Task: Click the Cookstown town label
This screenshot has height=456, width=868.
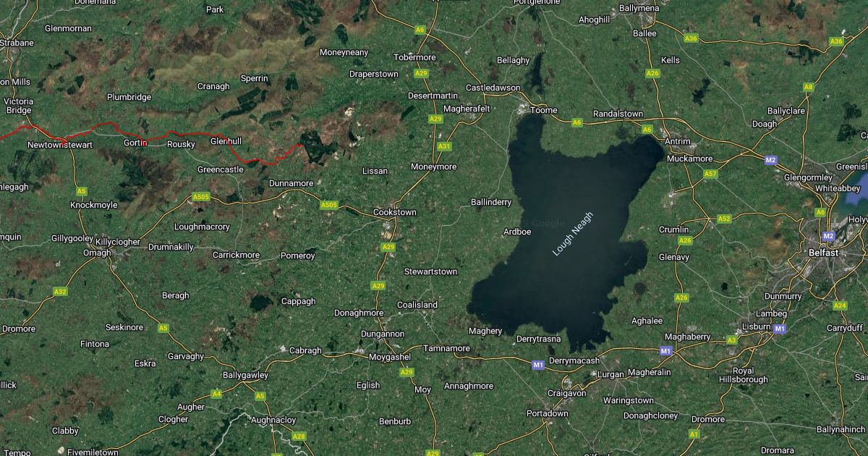Action: point(394,212)
